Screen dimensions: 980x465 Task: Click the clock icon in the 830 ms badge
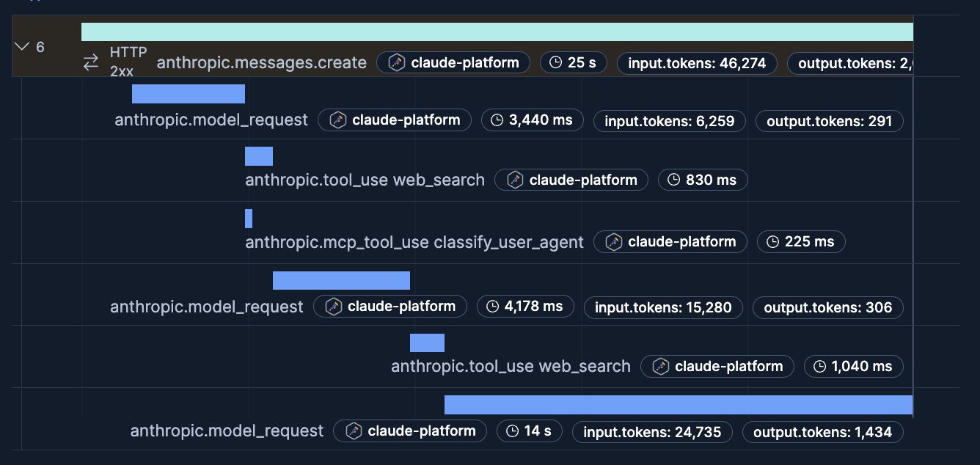[673, 180]
